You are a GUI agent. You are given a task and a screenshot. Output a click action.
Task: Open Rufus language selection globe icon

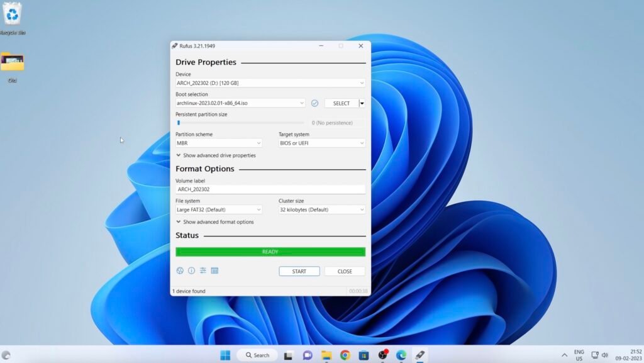(180, 271)
